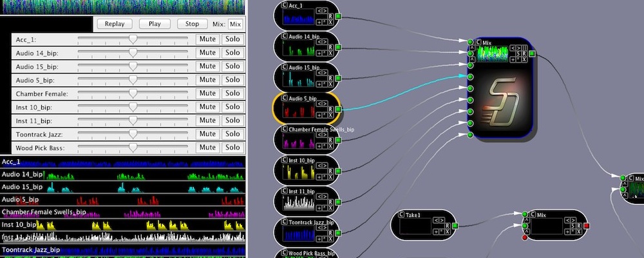Click the Mix name input field
This screenshot has width=644, height=258.
click(235, 25)
